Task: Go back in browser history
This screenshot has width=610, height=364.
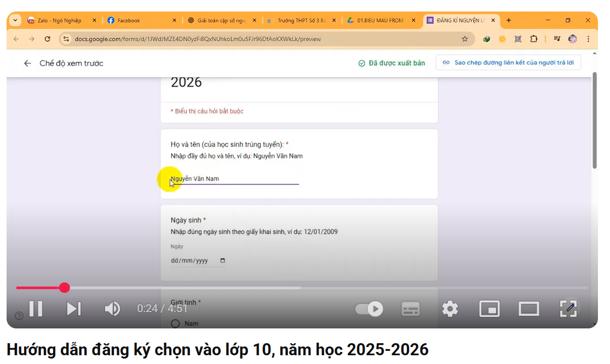Action: 16,39
